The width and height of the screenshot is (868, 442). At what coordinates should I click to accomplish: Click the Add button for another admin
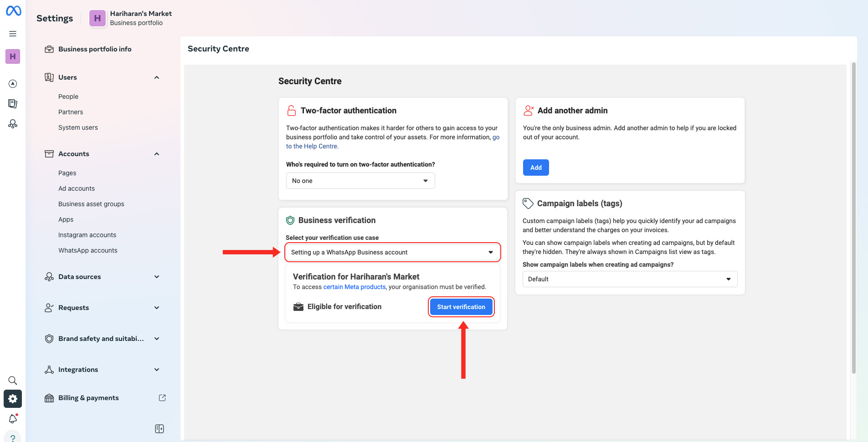click(536, 168)
